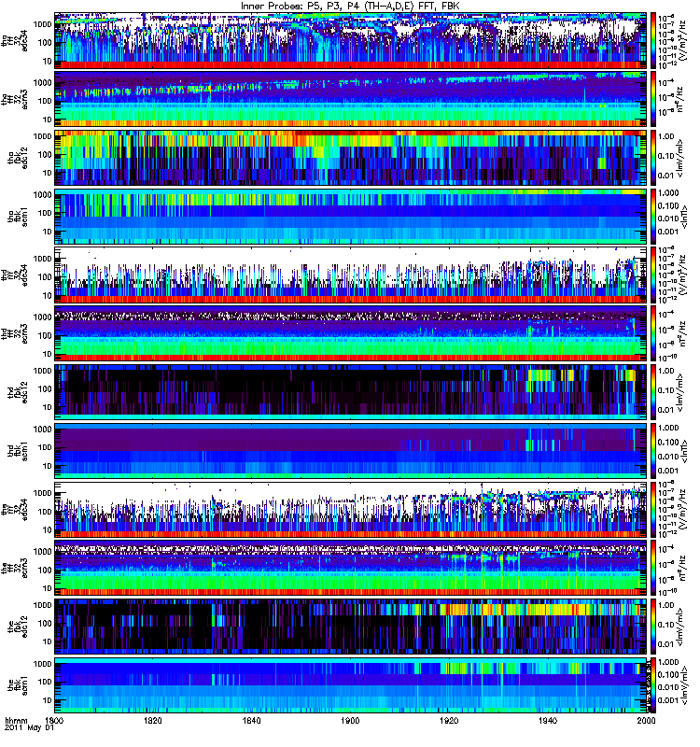Click the 'the fff 32 scm3' axis label

tap(14, 568)
